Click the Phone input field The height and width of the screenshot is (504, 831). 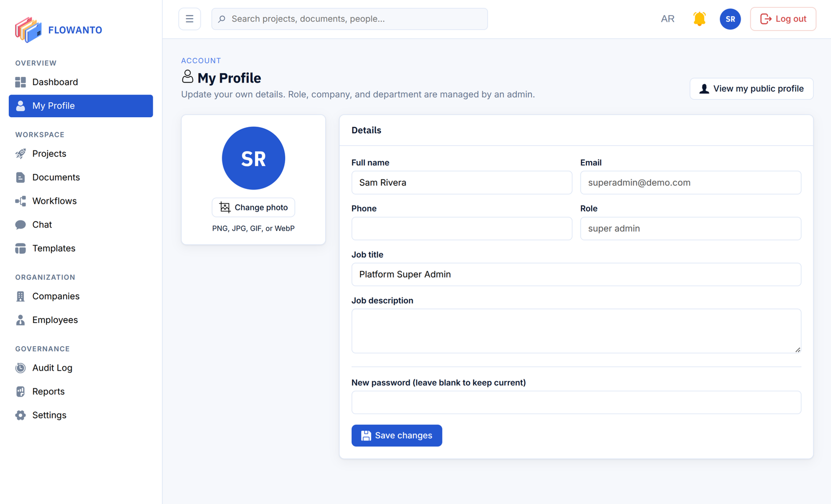462,229
